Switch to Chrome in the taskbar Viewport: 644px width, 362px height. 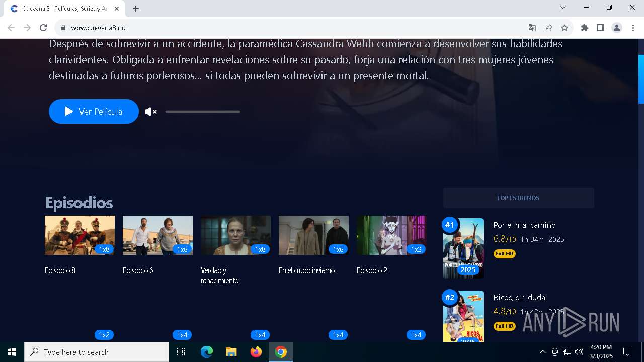[281, 352]
